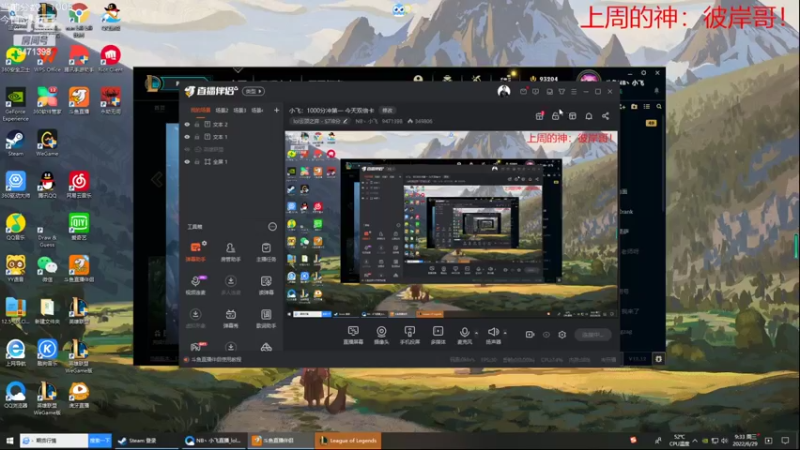This screenshot has width=800, height=450.
Task: Open the 弹幕助手 tool in the toolbox
Action: pyautogui.click(x=195, y=252)
